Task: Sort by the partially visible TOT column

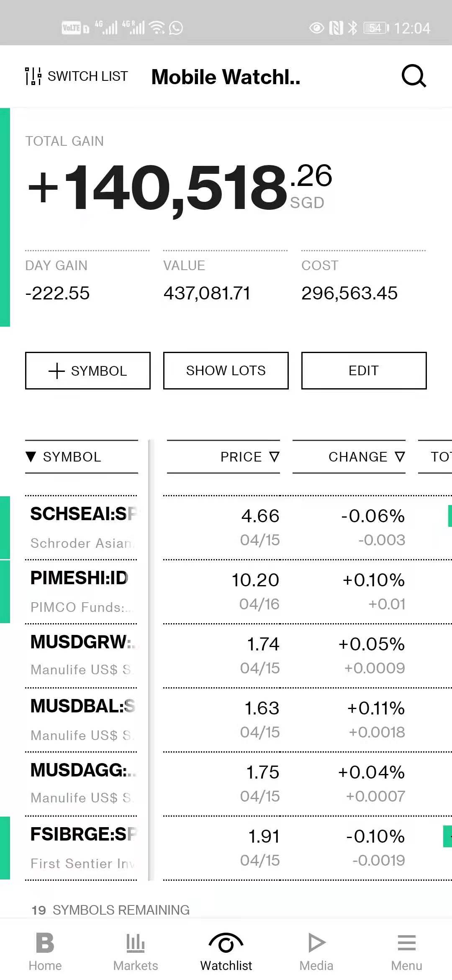Action: pyautogui.click(x=439, y=456)
